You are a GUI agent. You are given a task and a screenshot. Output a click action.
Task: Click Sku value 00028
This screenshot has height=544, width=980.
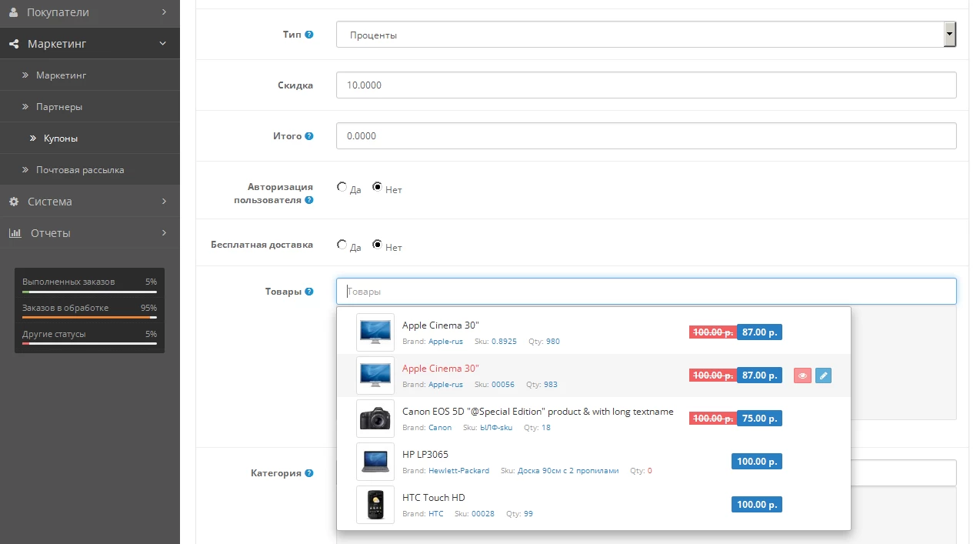[x=483, y=514]
